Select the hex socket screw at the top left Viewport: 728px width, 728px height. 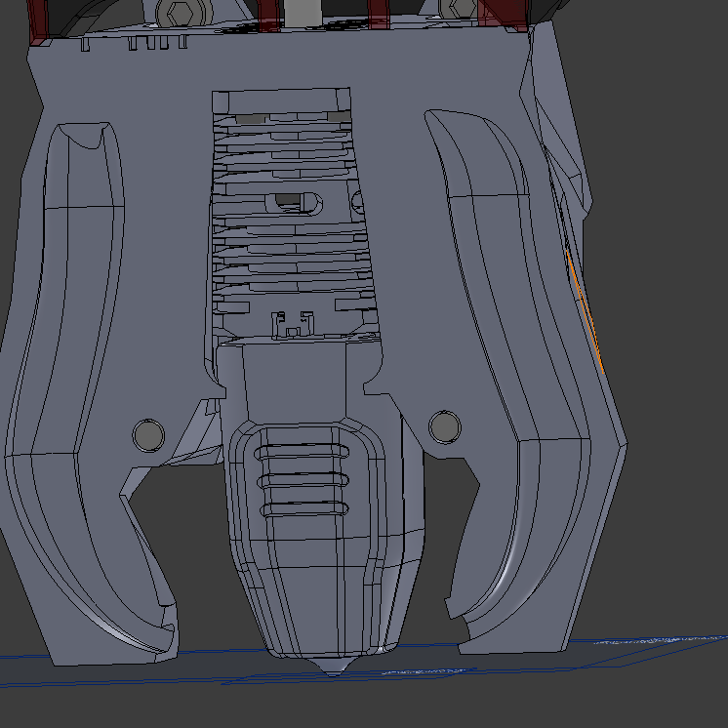[x=182, y=13]
